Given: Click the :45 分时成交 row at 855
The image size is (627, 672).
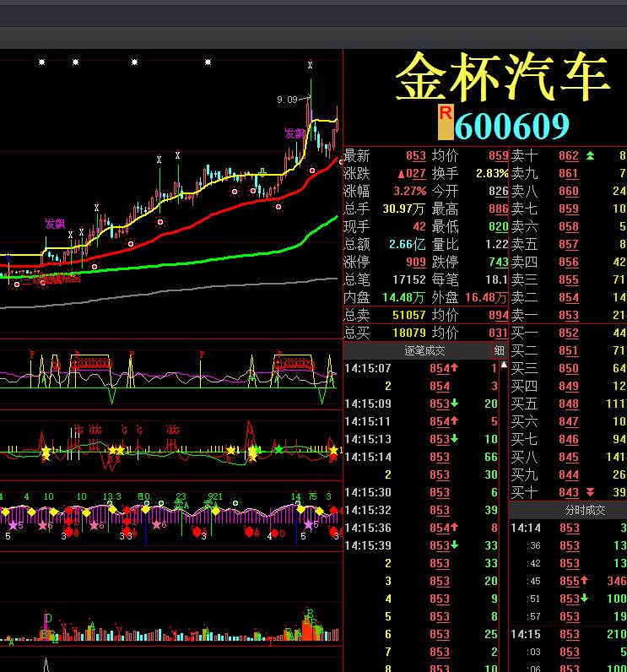Looking at the screenshot, I should (x=568, y=581).
